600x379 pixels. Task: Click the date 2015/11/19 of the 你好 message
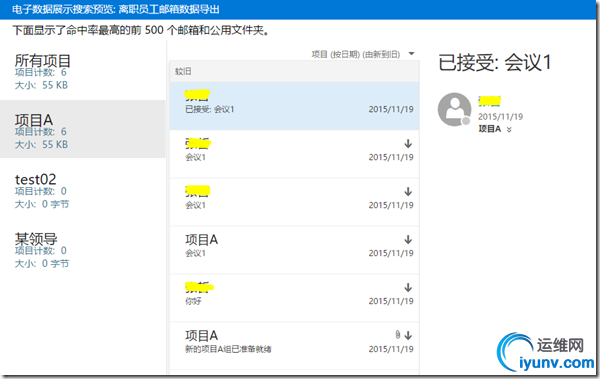tap(391, 301)
